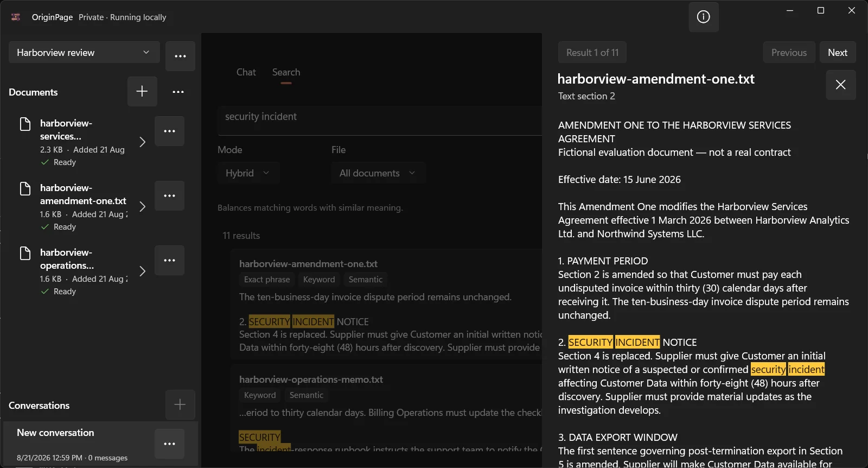
Task: Click harborview-amendment-one.txt title in preview panel
Action: 656,79
